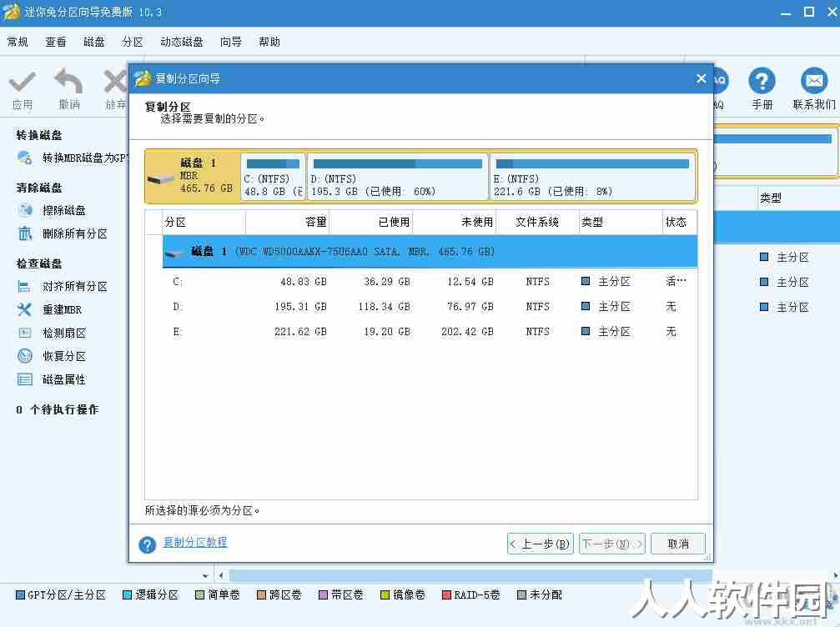This screenshot has height=627, width=840.
Task: Click the 已使用 (Used) column header
Action: [x=370, y=223]
